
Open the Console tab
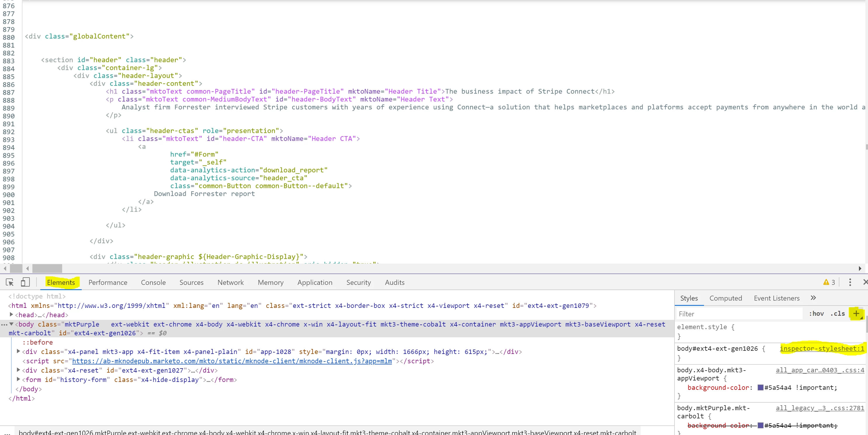pos(153,282)
